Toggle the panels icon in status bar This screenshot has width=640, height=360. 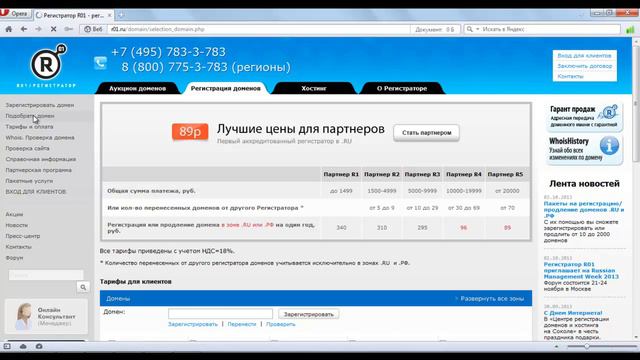tap(7, 347)
